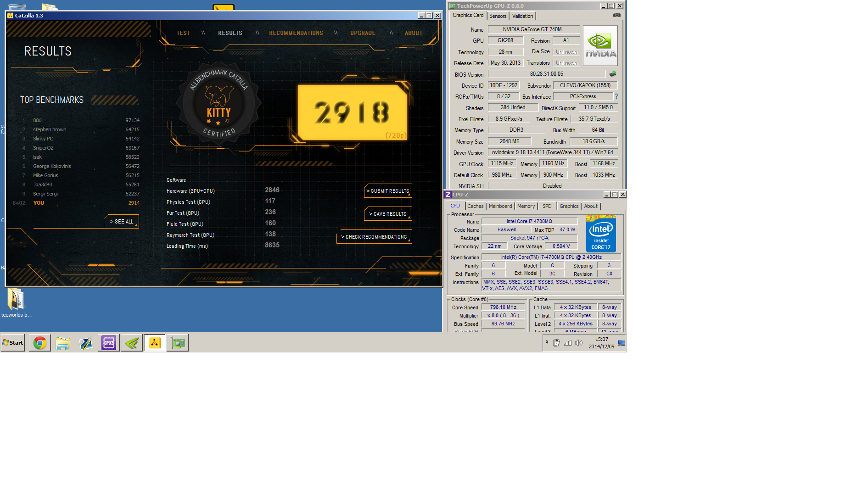Image resolution: width=868 pixels, height=486 pixels.
Task: Open the ABOUT tab in Catzilla
Action: coord(414,33)
